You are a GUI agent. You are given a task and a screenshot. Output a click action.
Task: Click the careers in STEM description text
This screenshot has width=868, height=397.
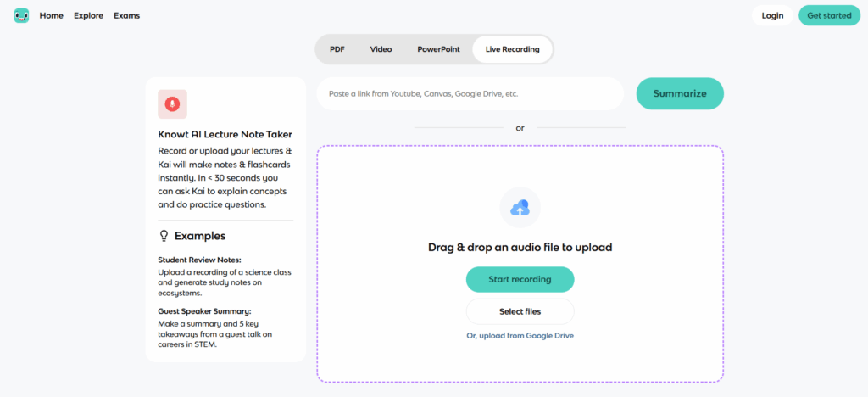click(214, 334)
